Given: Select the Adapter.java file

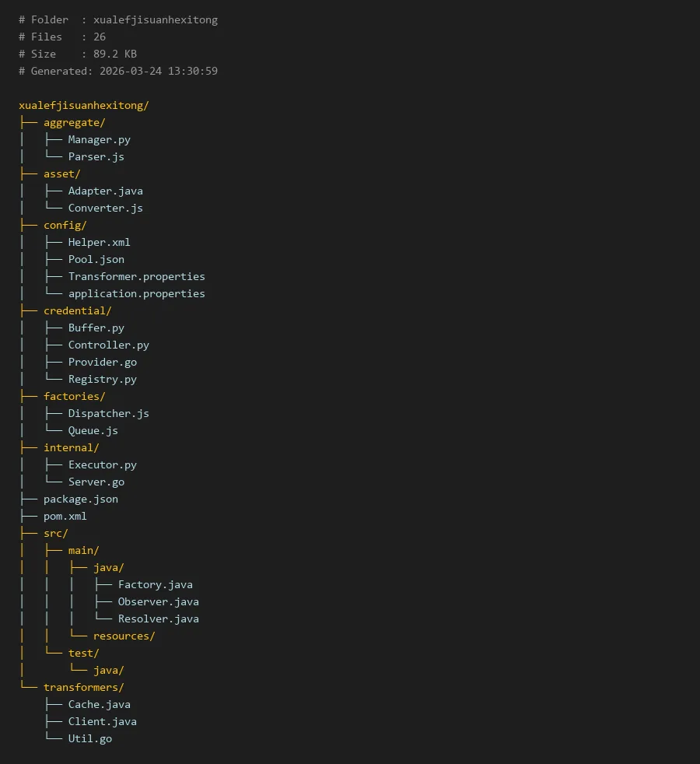Looking at the screenshot, I should 105,191.
